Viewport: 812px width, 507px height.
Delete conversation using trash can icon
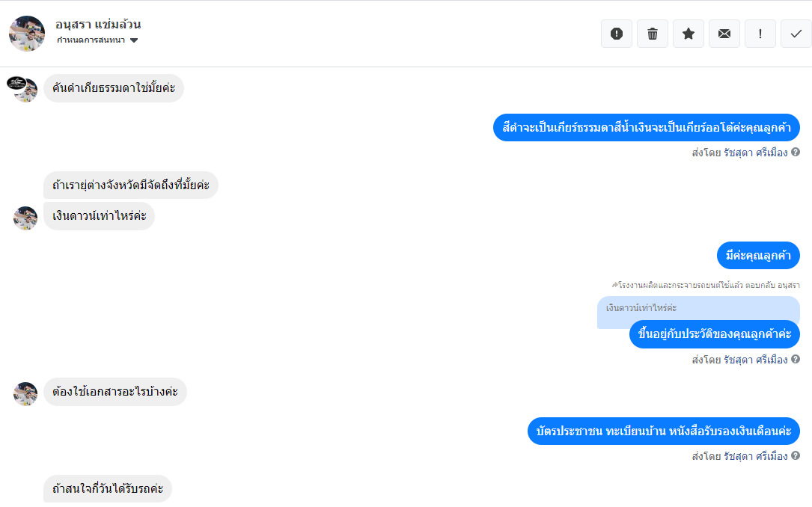(x=653, y=34)
